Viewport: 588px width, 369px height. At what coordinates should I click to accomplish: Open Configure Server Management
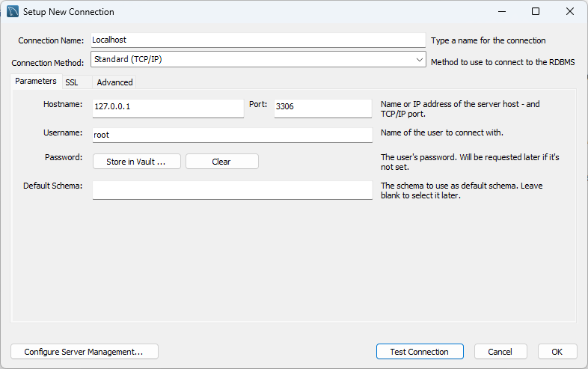(84, 352)
